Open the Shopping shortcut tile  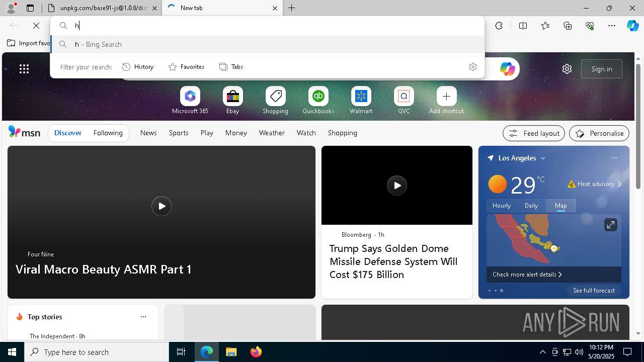pos(275,101)
